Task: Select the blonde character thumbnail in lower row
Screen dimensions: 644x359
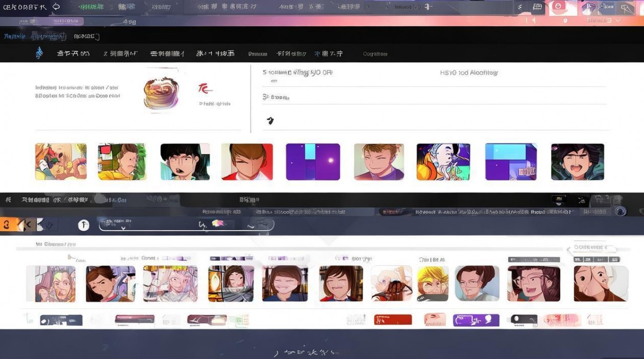Action: coord(433,283)
